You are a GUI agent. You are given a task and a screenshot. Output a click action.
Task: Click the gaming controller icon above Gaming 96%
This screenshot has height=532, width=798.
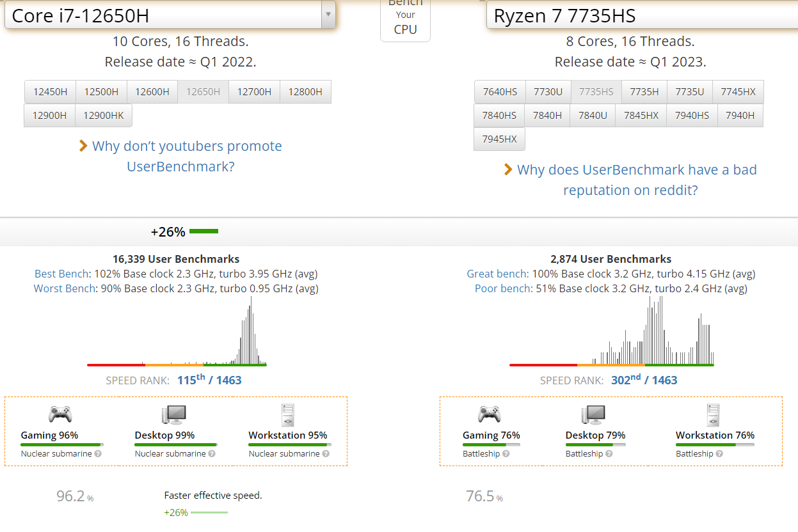coord(60,415)
